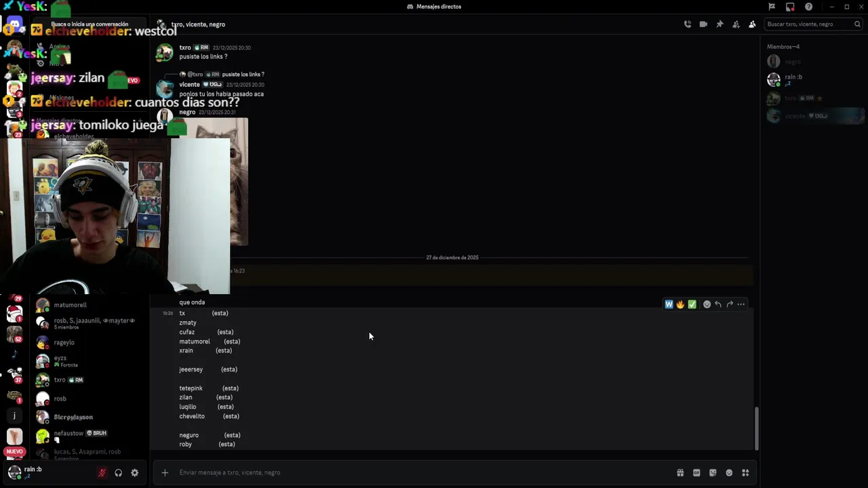Open the Help question mark icon

808,7
